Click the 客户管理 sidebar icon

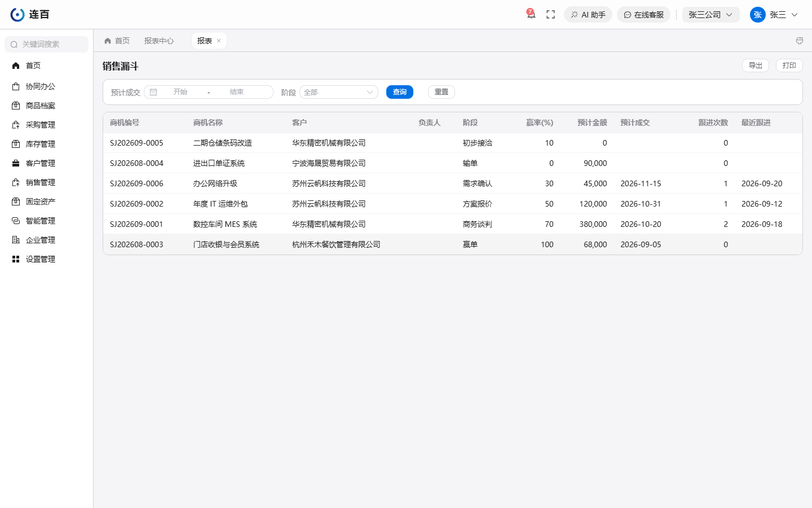pyautogui.click(x=16, y=163)
